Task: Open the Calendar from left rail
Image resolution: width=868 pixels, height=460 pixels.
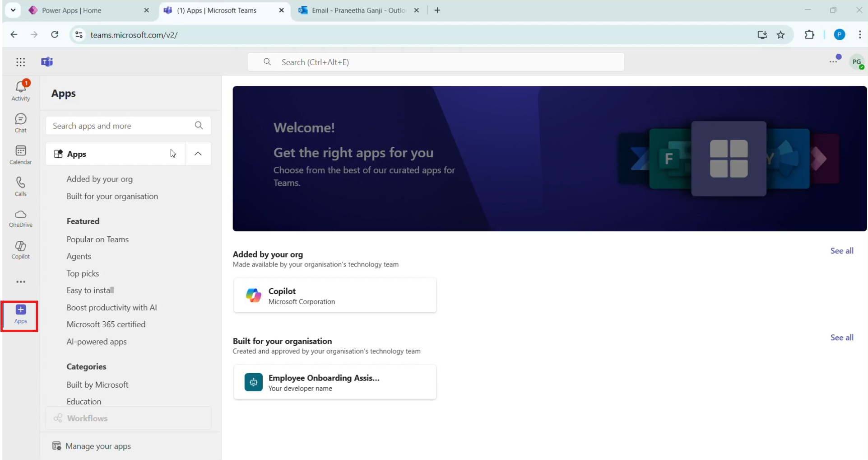Action: (x=21, y=155)
